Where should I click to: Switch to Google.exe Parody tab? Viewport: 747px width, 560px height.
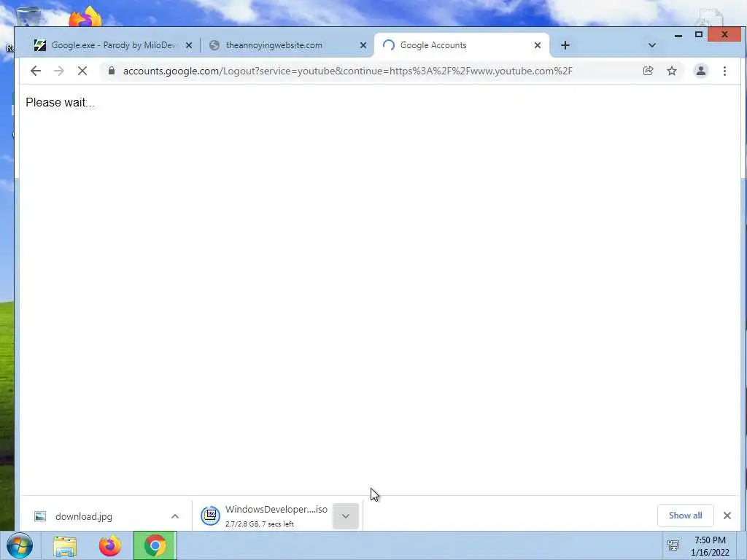[113, 45]
